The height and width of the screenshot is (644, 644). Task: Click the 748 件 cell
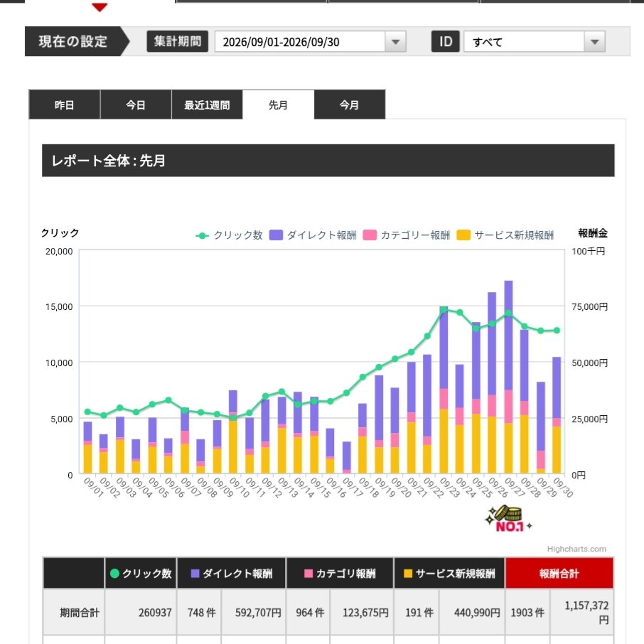click(199, 613)
